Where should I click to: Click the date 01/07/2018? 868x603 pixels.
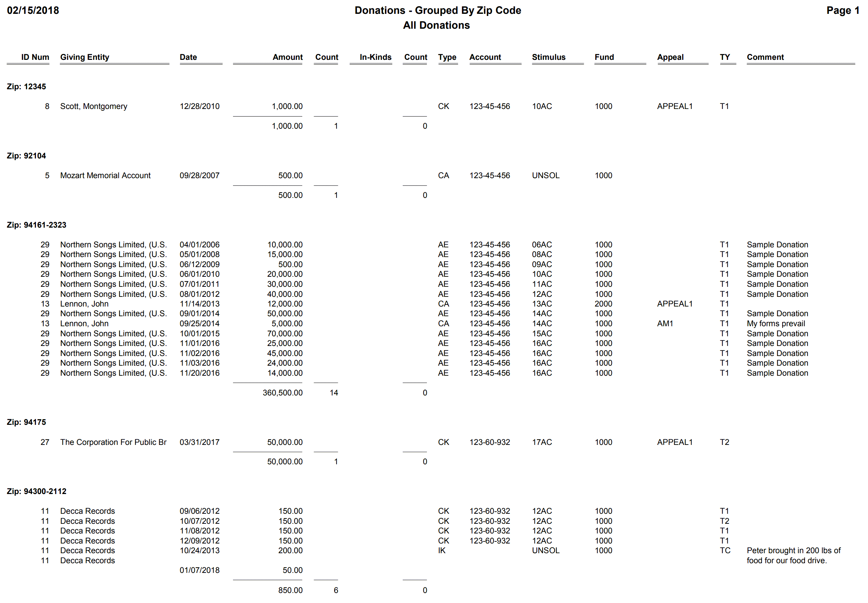click(x=200, y=570)
